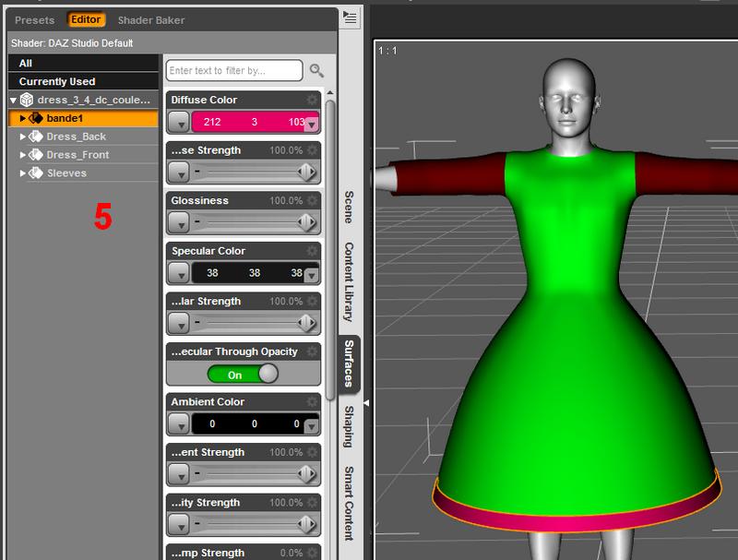Click the properties list vertical scrollbar
Screen dimensions: 738x560
click(330, 249)
